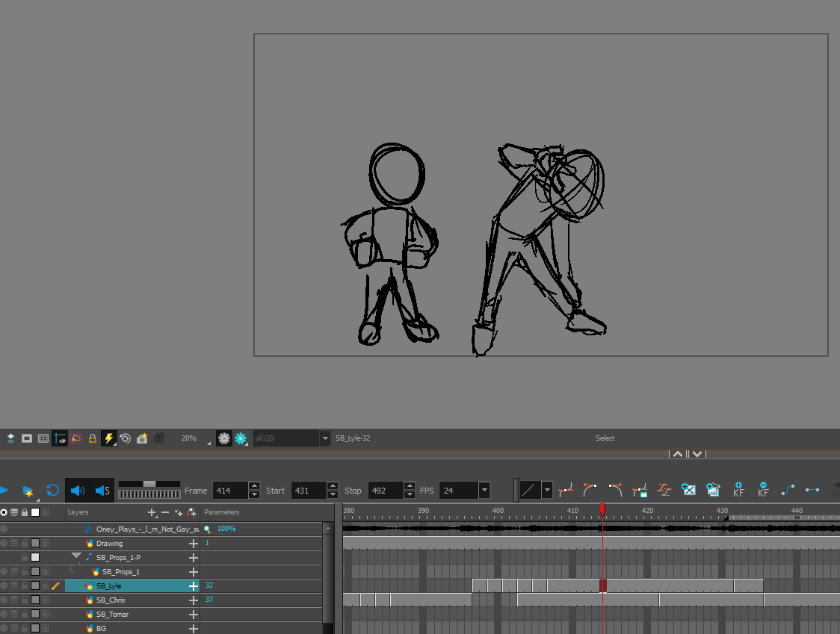Take a snapshot with the camera icon
This screenshot has width=840, height=634.
pyautogui.click(x=143, y=438)
